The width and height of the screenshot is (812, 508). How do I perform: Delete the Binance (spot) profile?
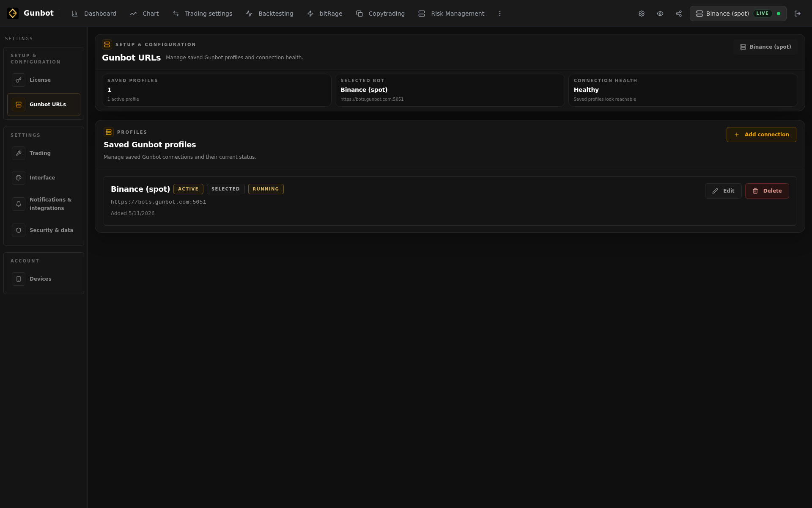(767, 191)
